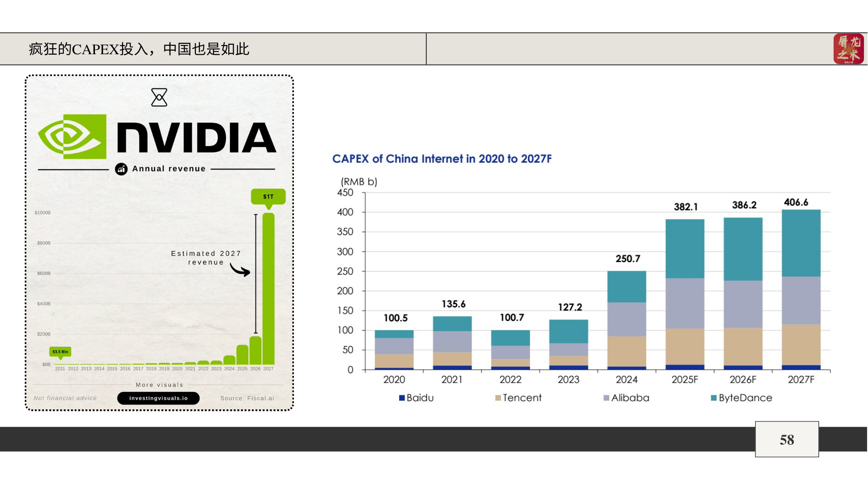
Task: Click the slide title with CAPEX text
Action: tap(139, 49)
